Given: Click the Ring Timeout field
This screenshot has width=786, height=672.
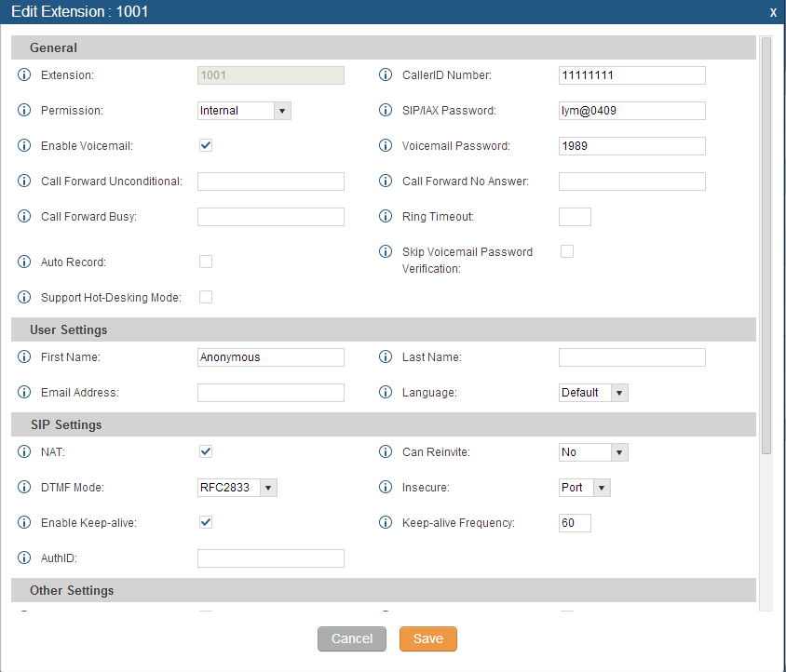Looking at the screenshot, I should coord(575,217).
